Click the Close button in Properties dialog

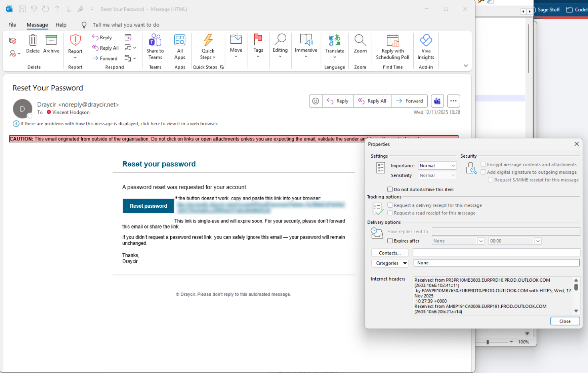(565, 321)
